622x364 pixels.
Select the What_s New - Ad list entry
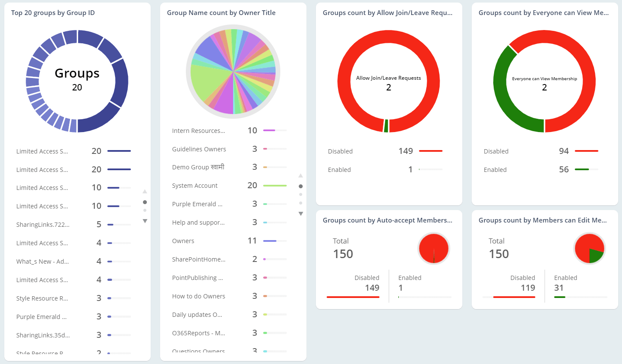pyautogui.click(x=42, y=261)
